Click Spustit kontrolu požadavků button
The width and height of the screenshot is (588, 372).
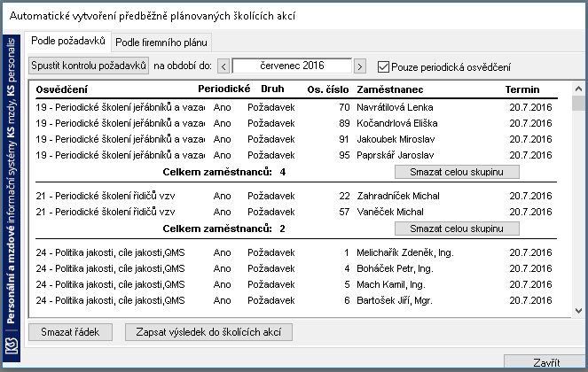tap(89, 66)
